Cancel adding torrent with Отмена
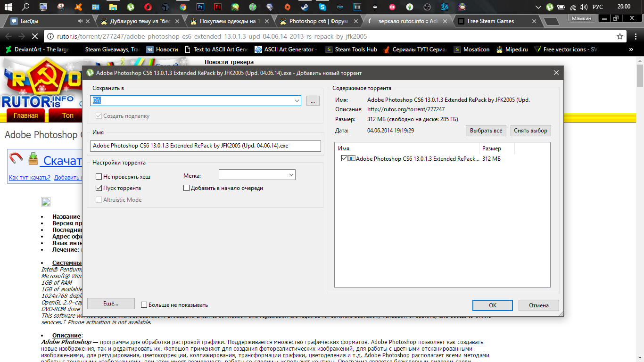This screenshot has width=644, height=362. [x=539, y=305]
